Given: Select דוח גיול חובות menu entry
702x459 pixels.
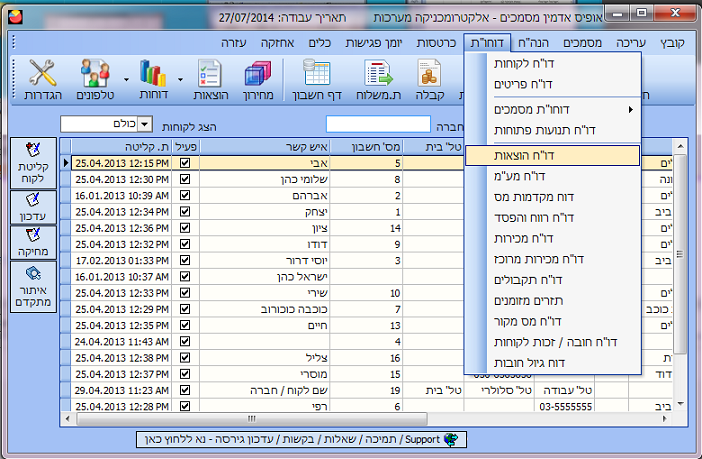Looking at the screenshot, I should (552, 363).
